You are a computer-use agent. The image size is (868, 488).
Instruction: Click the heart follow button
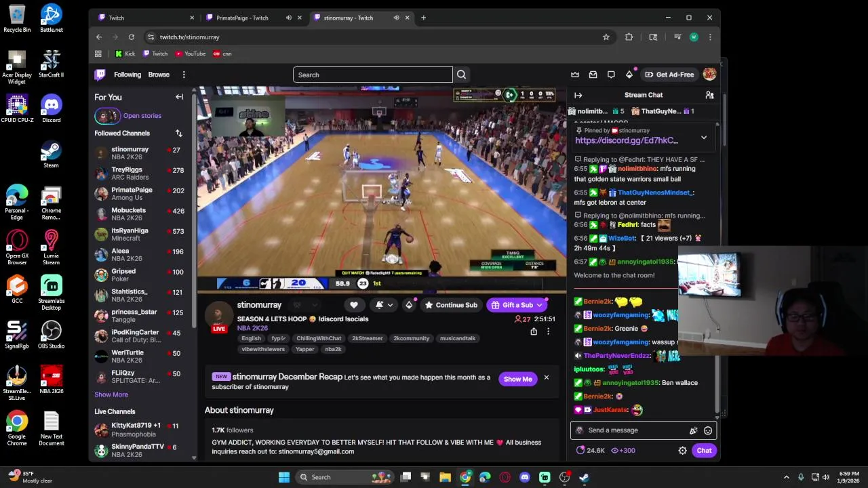pos(354,305)
